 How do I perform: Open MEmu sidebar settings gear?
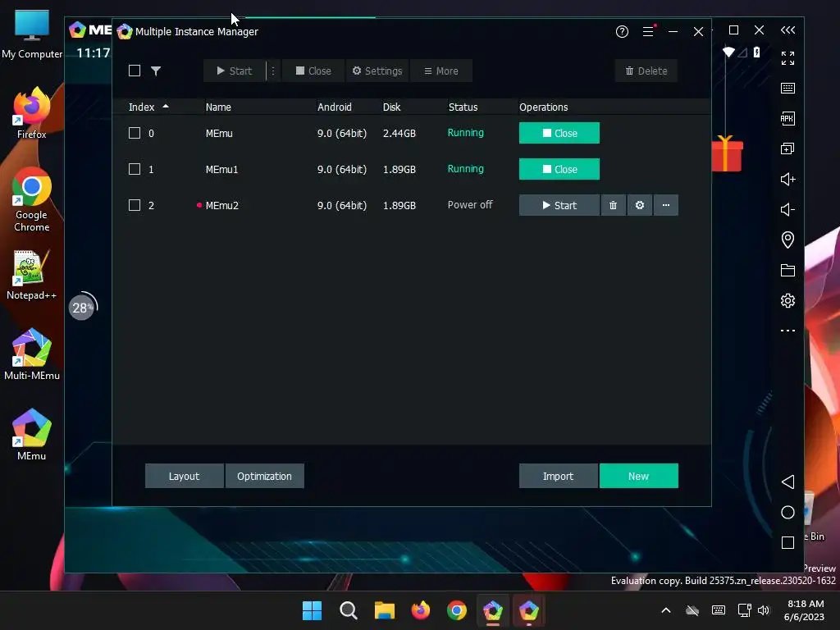tap(787, 300)
